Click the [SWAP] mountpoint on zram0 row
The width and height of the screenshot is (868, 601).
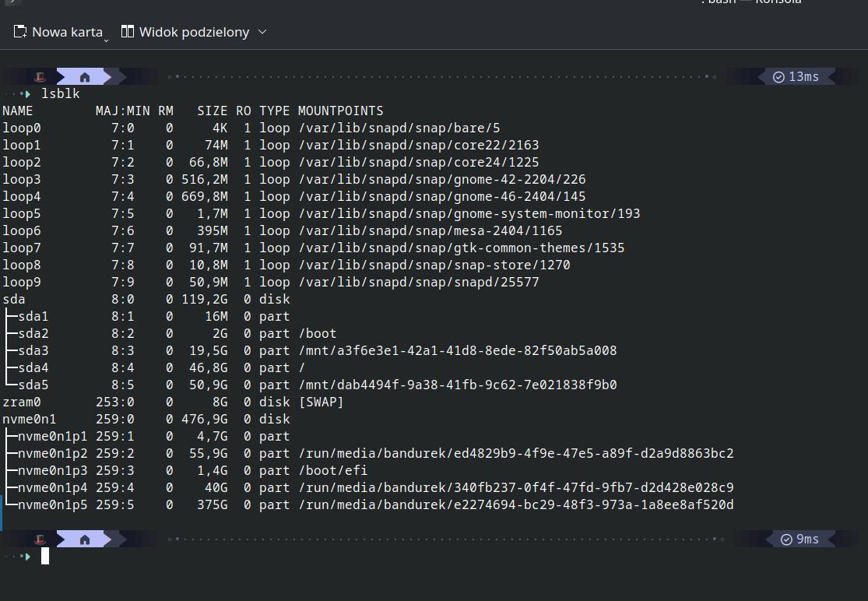[321, 402]
